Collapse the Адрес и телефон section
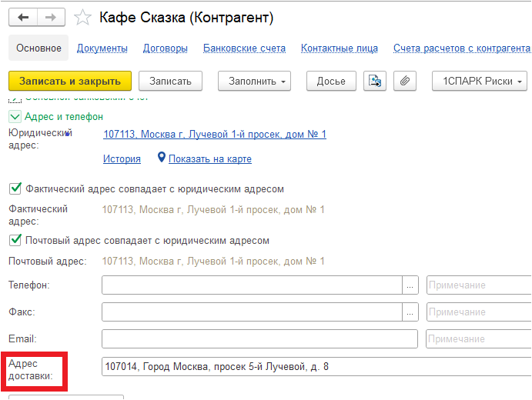The height and width of the screenshot is (400, 532). (x=15, y=117)
